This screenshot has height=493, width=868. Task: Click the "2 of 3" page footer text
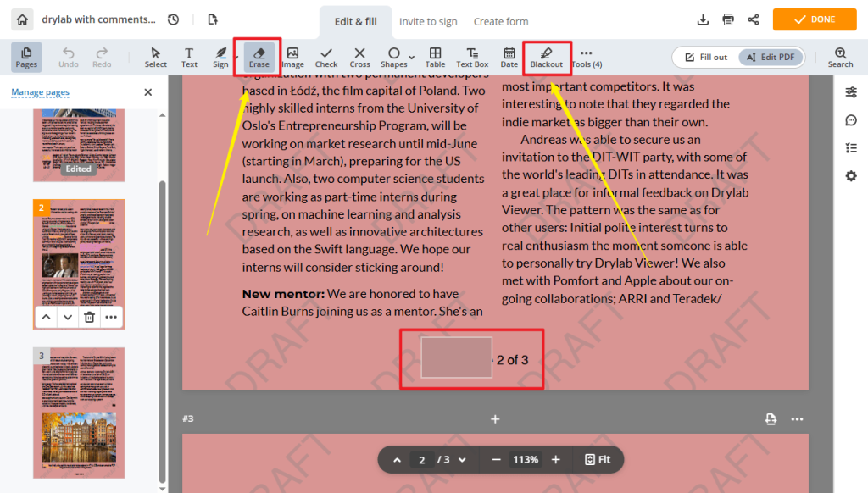[512, 360]
